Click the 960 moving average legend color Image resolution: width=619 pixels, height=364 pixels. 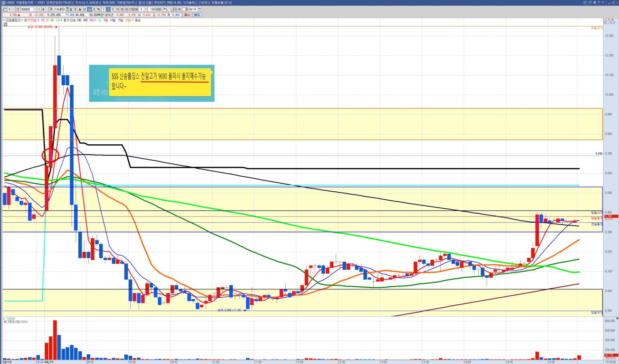pos(92,20)
